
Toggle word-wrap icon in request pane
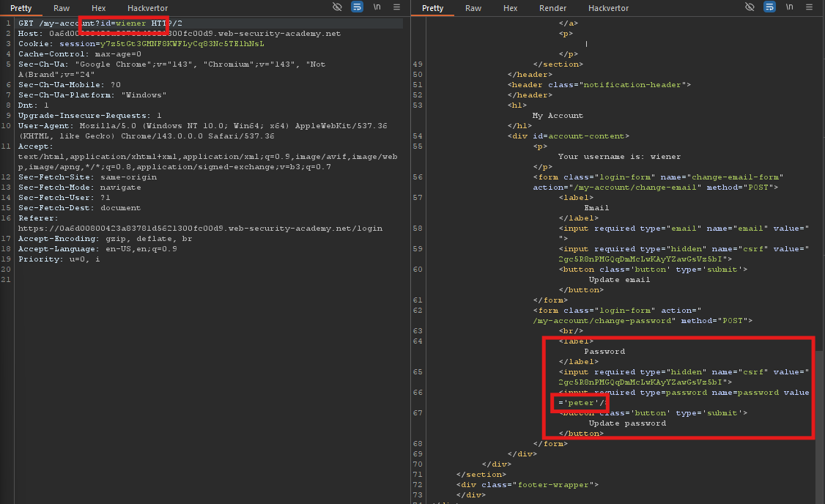click(357, 7)
